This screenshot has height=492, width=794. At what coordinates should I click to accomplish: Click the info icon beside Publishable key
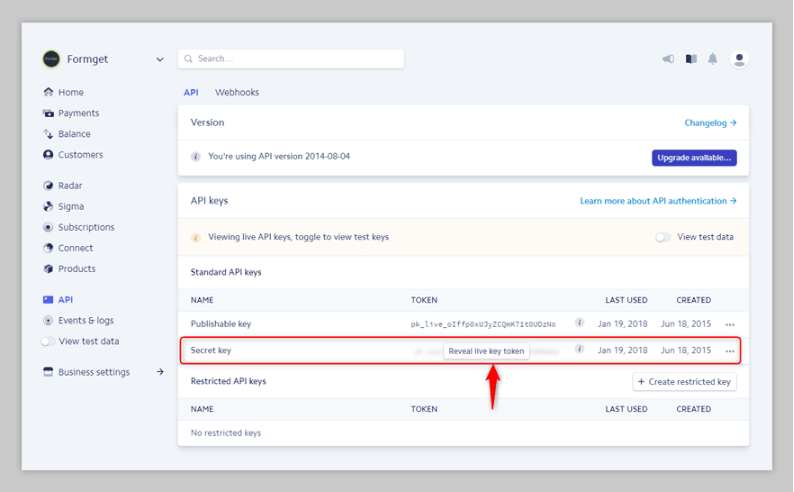580,322
